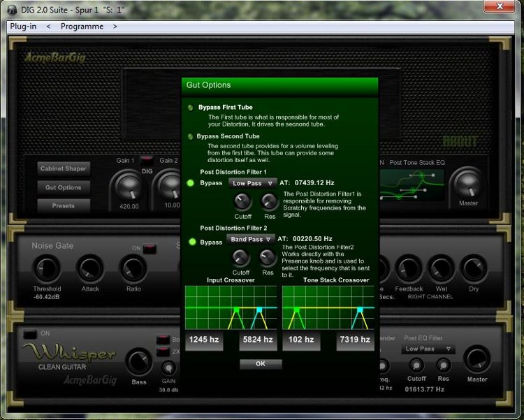Toggle the Noise Gate ON switch
The image size is (524, 420).
pyautogui.click(x=149, y=249)
